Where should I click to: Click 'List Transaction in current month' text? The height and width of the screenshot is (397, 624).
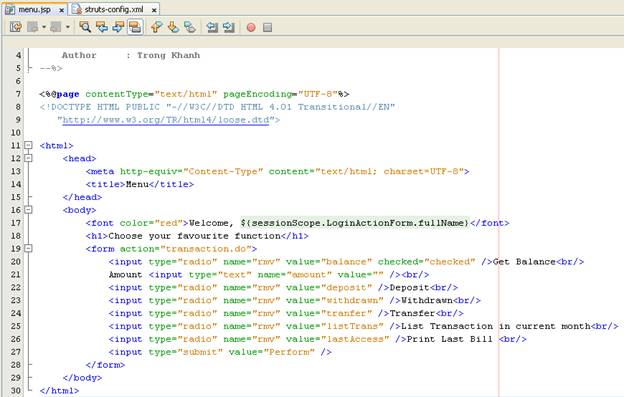pos(496,326)
